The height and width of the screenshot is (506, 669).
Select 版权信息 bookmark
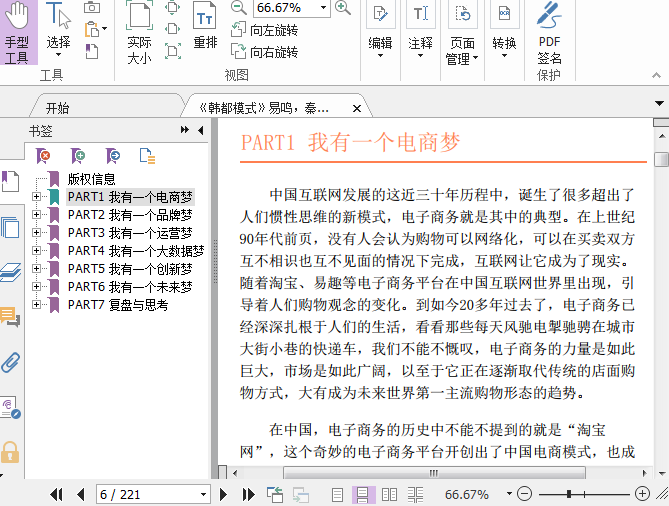coord(91,179)
